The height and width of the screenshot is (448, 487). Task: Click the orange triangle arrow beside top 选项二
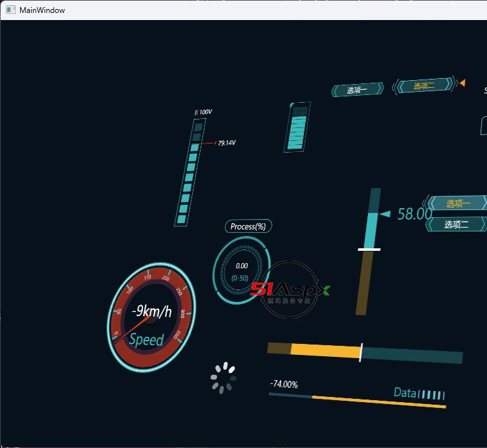coord(462,83)
